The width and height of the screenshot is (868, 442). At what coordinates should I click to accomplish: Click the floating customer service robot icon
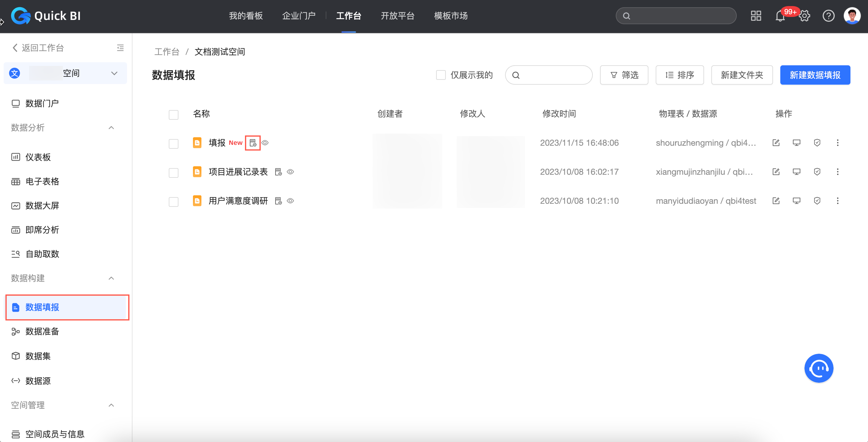[x=818, y=368]
